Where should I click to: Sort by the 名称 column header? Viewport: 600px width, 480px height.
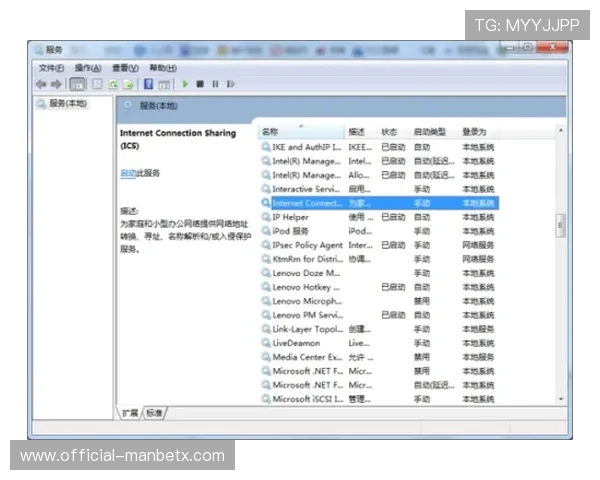[302, 132]
